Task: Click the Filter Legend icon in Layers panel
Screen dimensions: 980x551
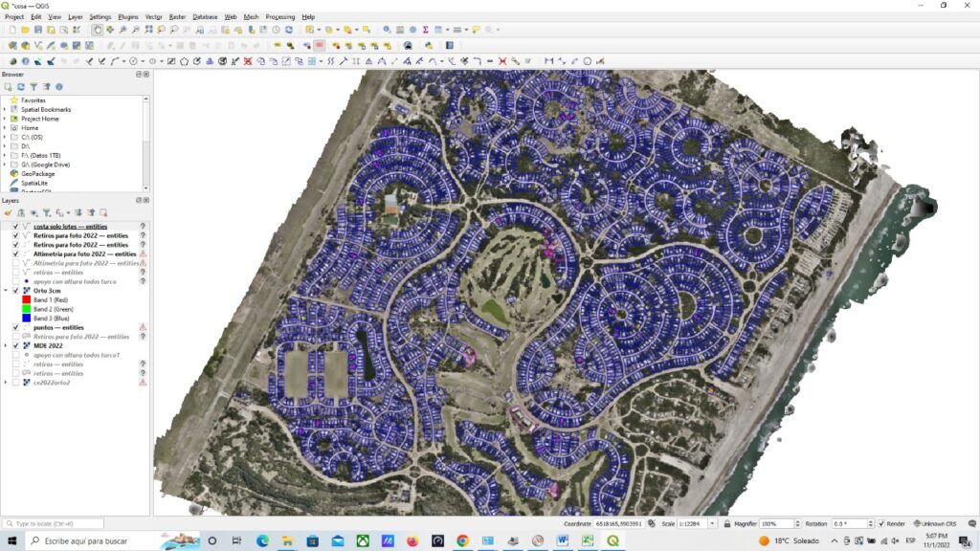Action: click(45, 212)
